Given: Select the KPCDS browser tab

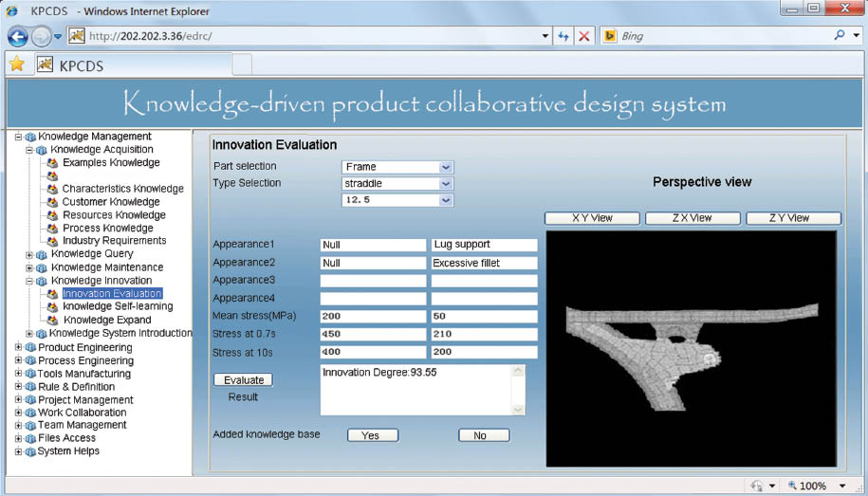Looking at the screenshot, I should [82, 65].
